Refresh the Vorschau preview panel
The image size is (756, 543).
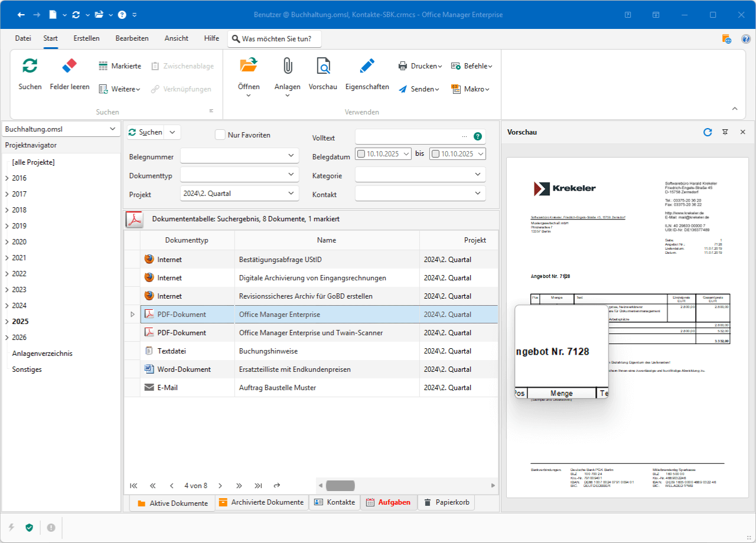tap(708, 132)
